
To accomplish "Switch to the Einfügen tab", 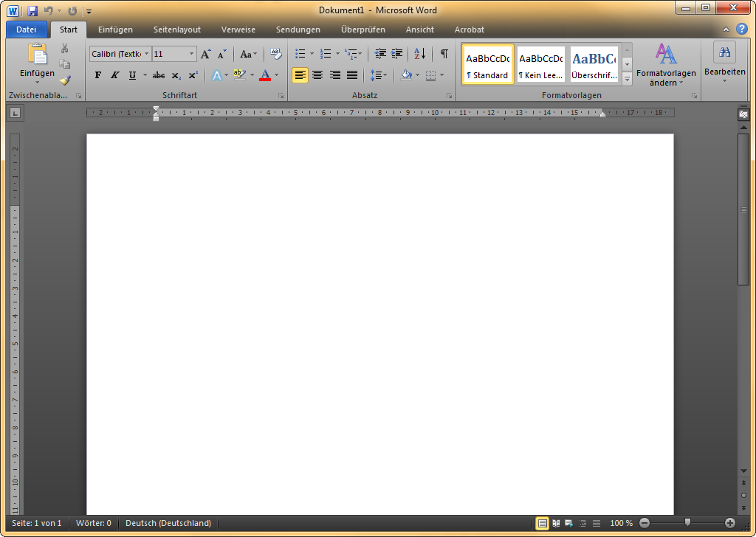I will (115, 30).
